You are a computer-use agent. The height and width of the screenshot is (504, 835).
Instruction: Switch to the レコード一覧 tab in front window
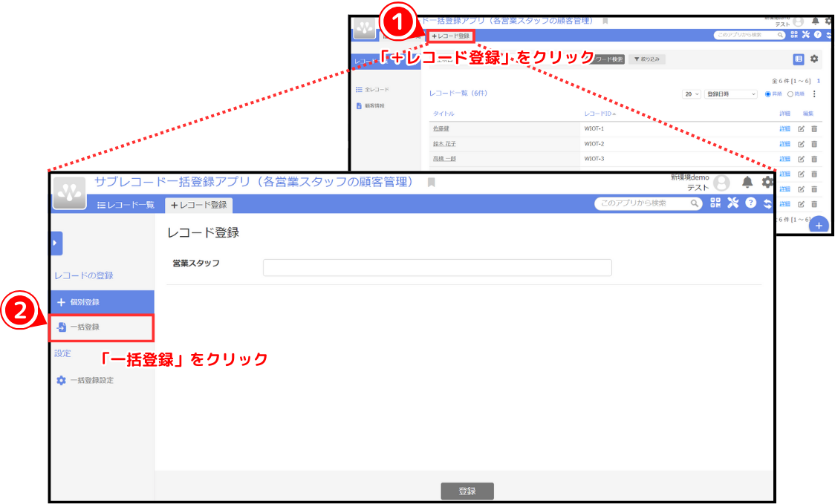point(126,205)
